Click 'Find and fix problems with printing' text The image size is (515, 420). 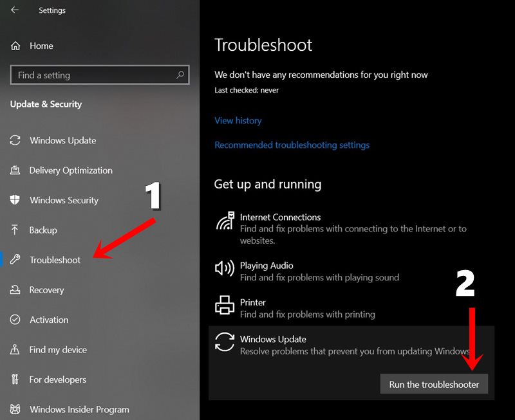click(308, 315)
